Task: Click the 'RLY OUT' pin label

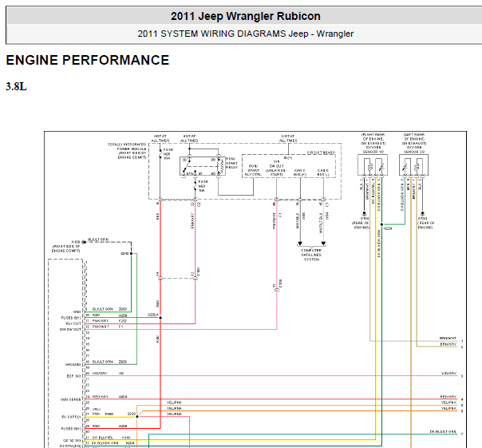Action: (73, 323)
